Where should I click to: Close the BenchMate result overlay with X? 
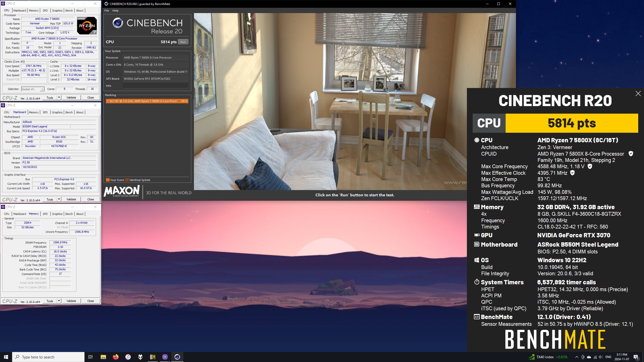click(x=638, y=94)
